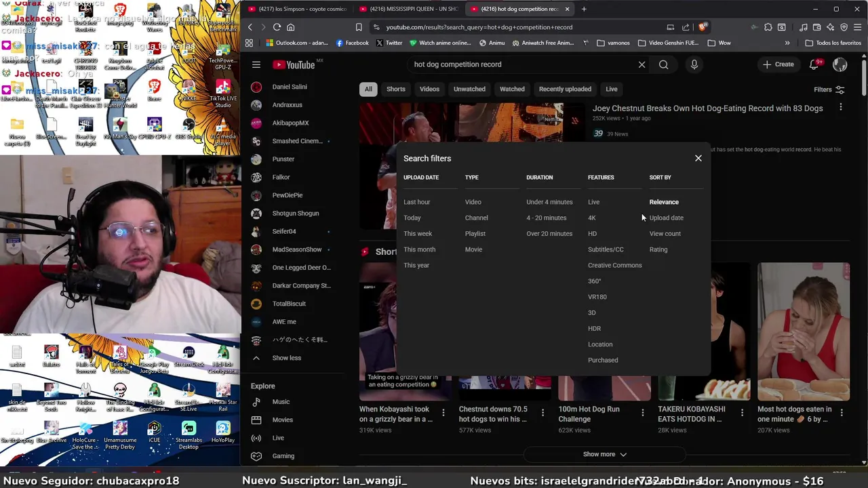Open options for 100m Hot Dog Run short
This screenshot has width=868, height=488.
click(x=642, y=412)
